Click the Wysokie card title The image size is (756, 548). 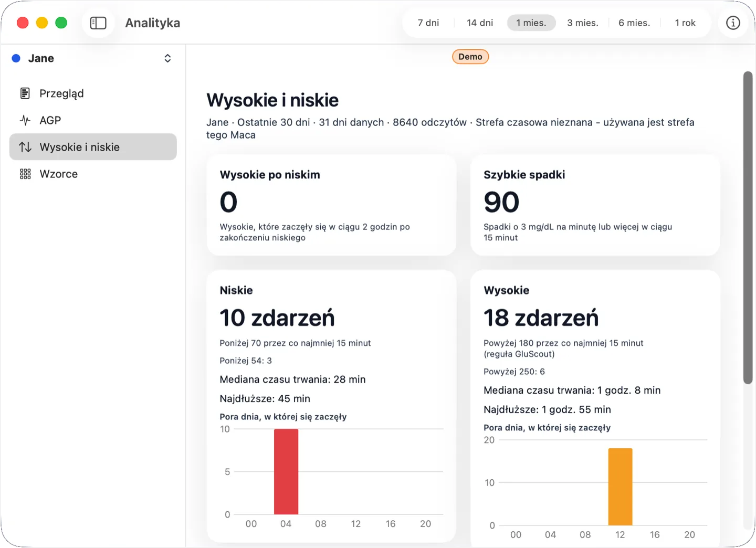[x=506, y=290]
